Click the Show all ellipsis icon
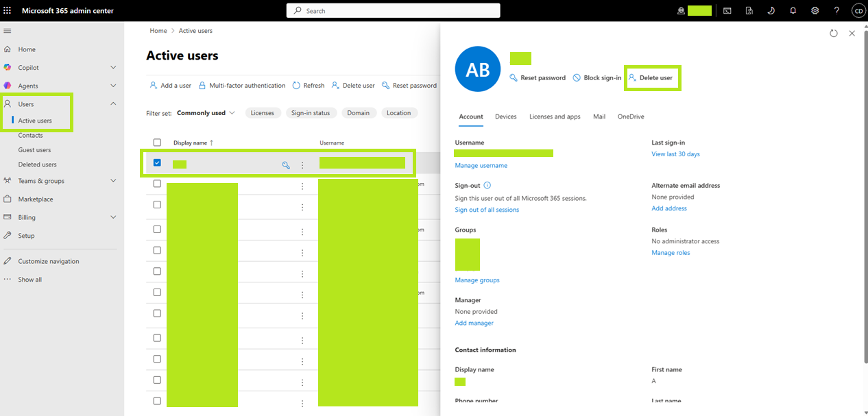 click(8, 280)
